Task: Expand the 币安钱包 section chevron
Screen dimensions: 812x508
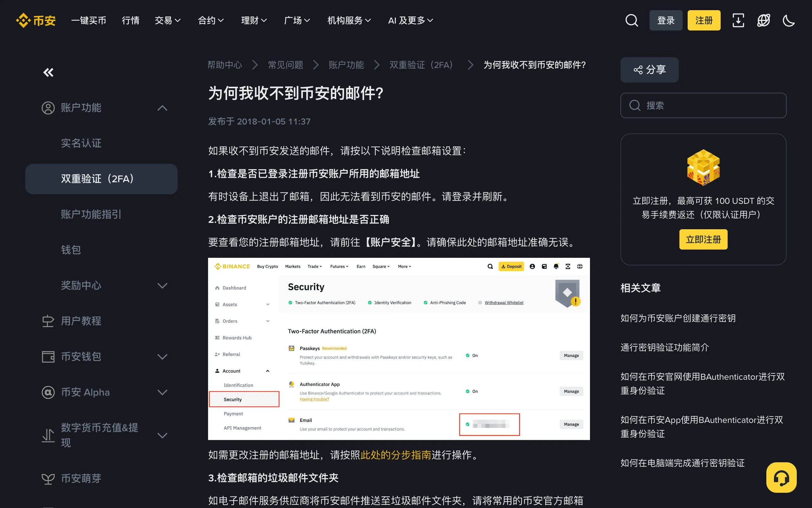Action: [x=162, y=357]
